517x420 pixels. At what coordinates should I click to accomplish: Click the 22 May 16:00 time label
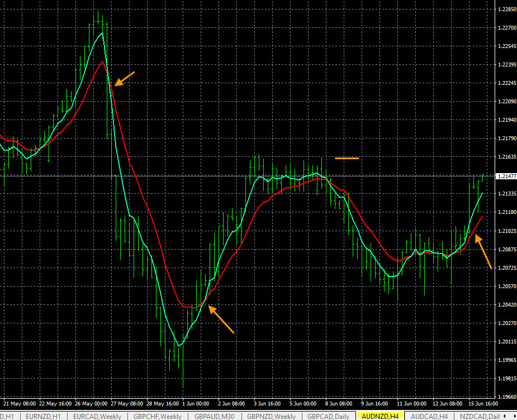click(x=55, y=404)
